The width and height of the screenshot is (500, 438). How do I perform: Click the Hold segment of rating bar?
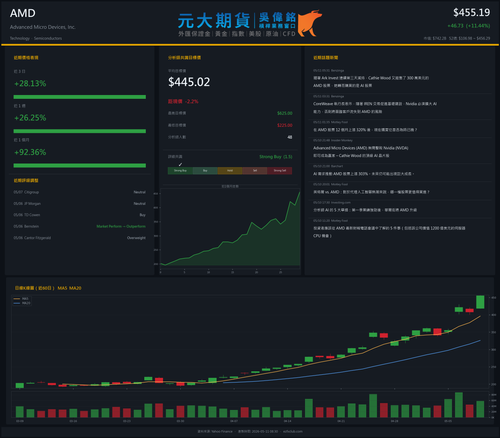[230, 171]
